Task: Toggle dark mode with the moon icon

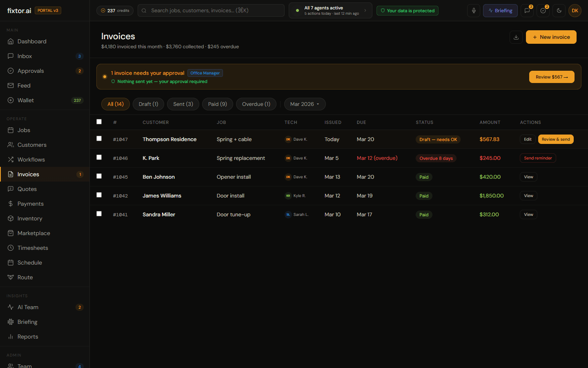Action: [x=559, y=10]
